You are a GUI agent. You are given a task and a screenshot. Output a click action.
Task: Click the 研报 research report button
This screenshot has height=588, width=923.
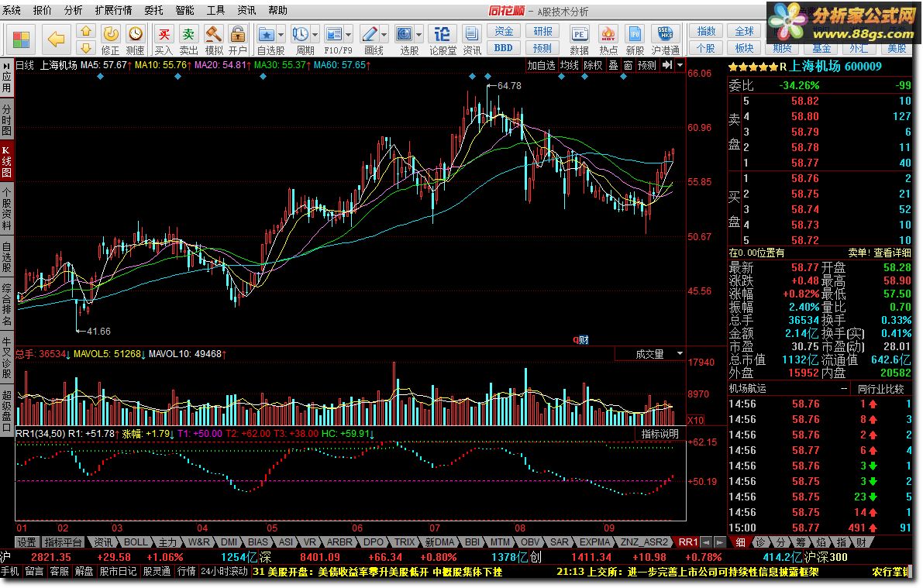(542, 31)
